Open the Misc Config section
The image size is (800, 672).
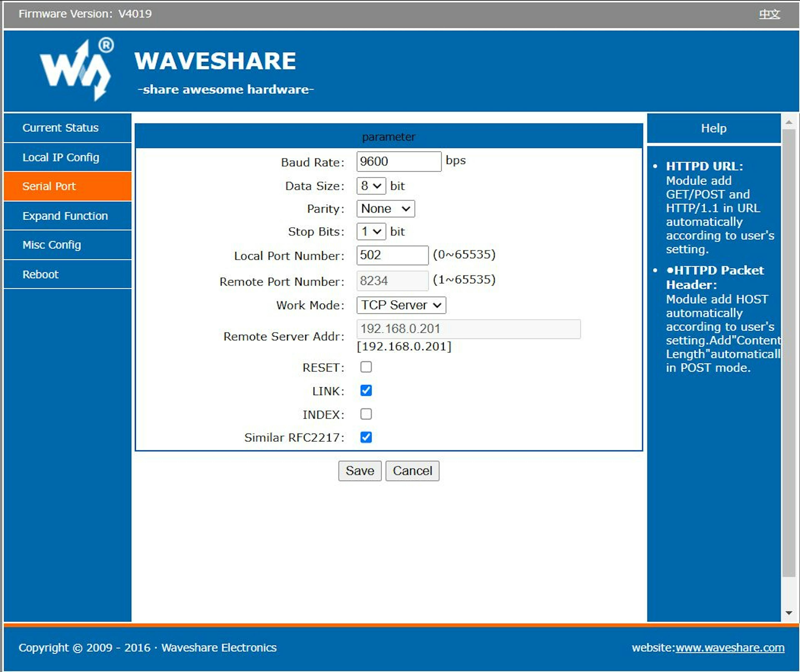pos(52,245)
